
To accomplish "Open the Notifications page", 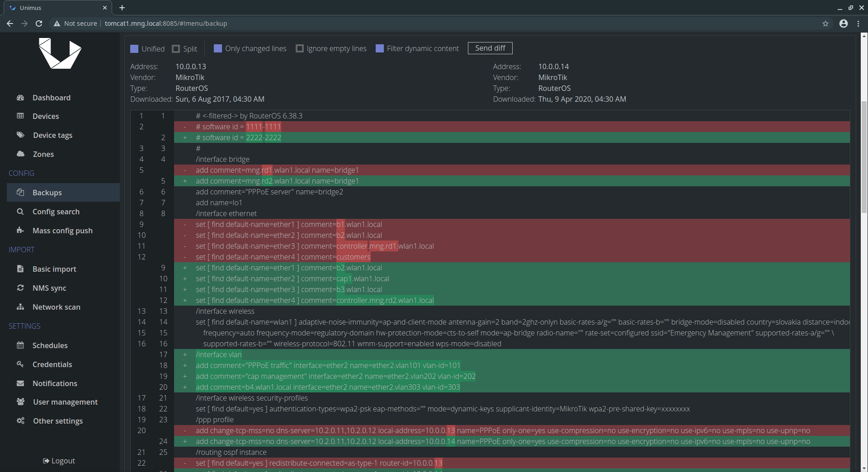I will [55, 383].
